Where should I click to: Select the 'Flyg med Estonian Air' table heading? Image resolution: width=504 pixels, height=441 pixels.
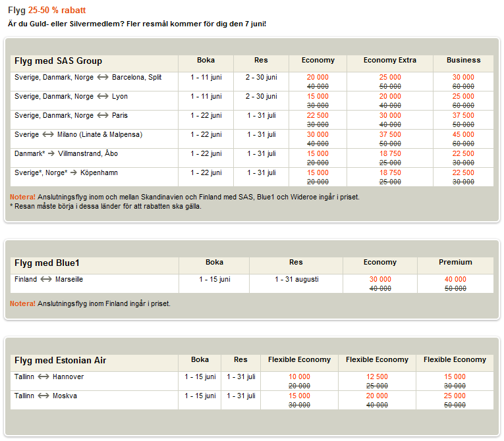(60, 361)
